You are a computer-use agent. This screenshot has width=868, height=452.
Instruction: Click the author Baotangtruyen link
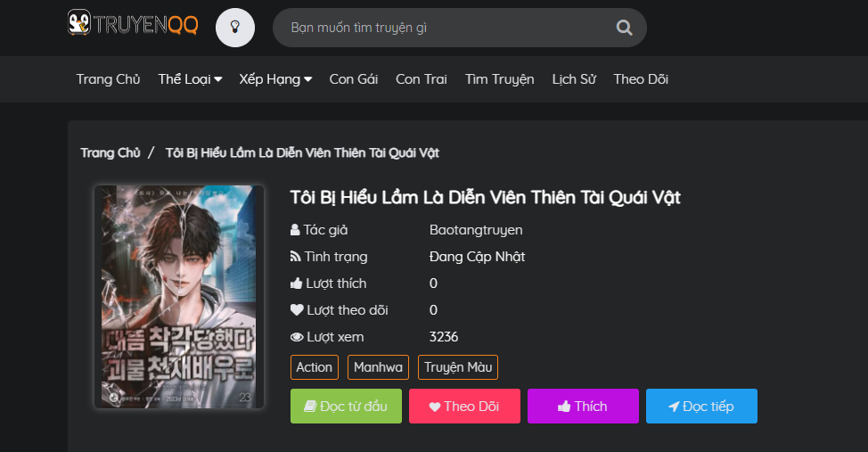click(x=476, y=230)
